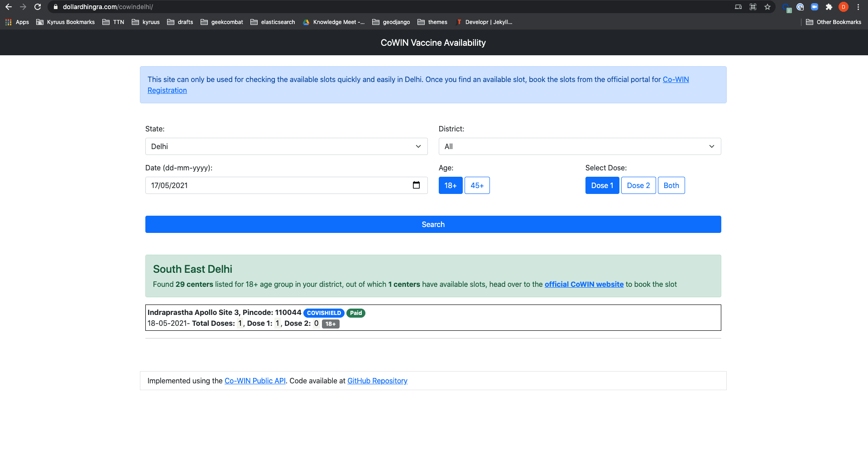Open the GitHub Repository link

click(377, 381)
